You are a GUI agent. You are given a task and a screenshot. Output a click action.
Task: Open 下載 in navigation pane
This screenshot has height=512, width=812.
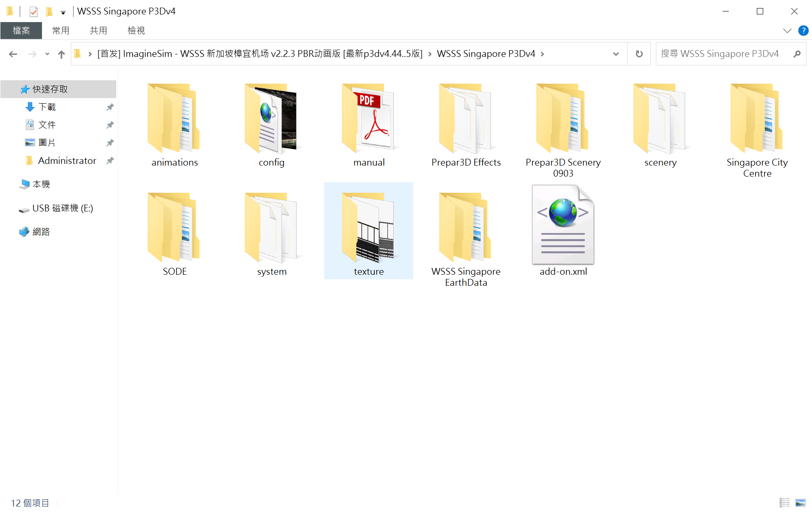pyautogui.click(x=47, y=107)
